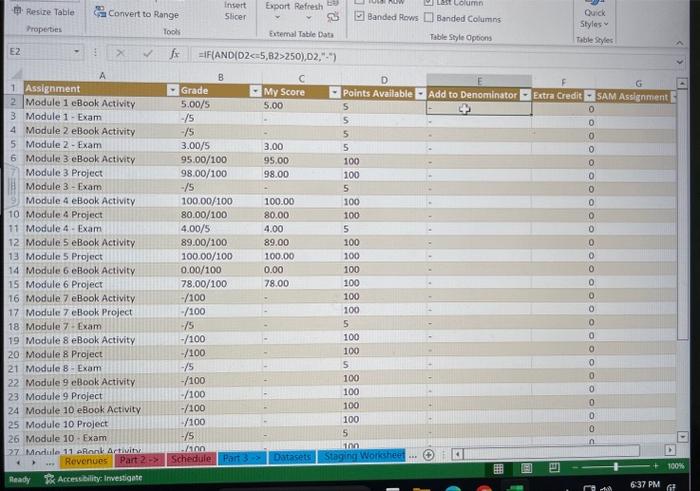
Task: Open Quick Styles gallery
Action: [x=595, y=15]
